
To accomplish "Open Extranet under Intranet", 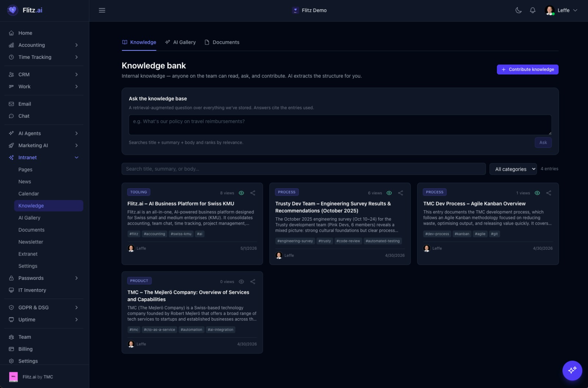I will (28, 254).
